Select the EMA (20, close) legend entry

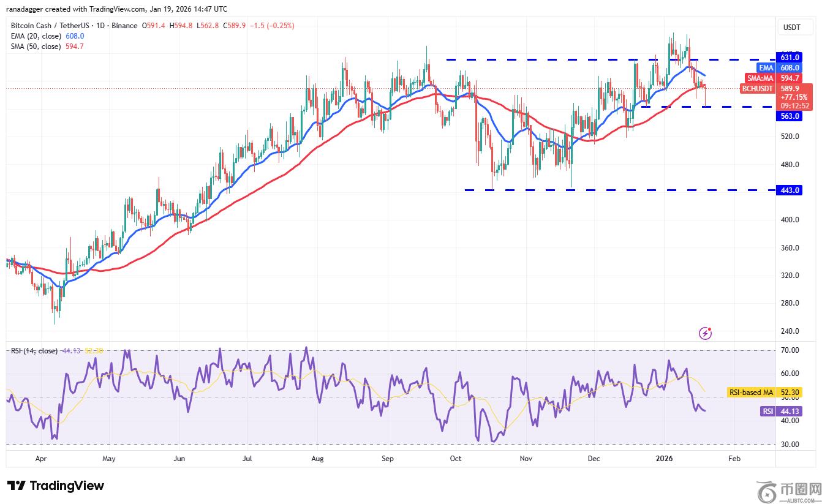(x=36, y=36)
